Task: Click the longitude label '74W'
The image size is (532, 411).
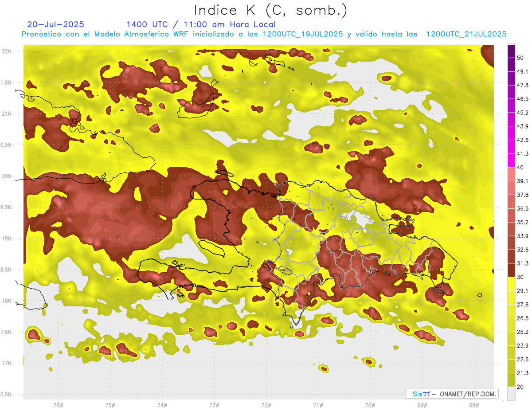Action: (162, 405)
